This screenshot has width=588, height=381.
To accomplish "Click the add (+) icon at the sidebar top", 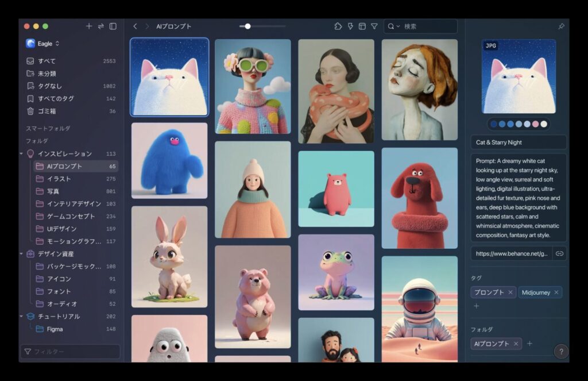I will pos(89,26).
